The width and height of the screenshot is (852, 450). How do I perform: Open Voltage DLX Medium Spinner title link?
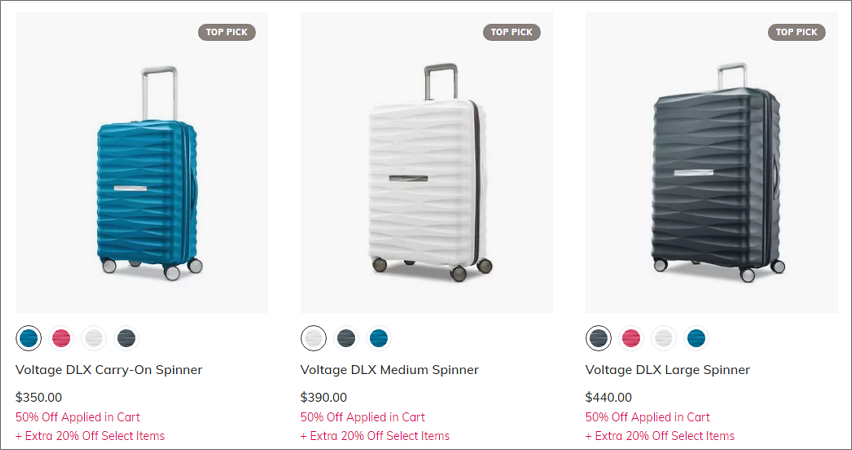(x=390, y=370)
